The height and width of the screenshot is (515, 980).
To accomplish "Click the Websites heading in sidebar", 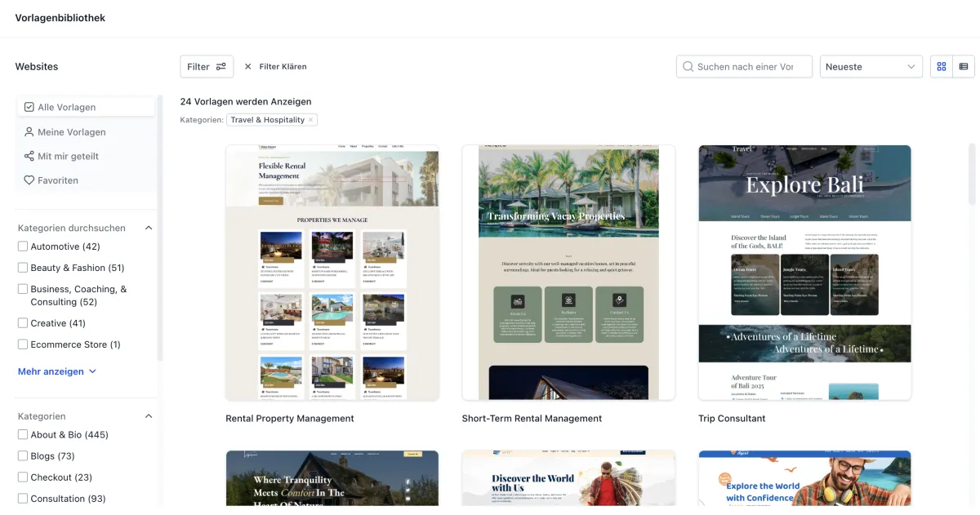I will click(x=37, y=67).
